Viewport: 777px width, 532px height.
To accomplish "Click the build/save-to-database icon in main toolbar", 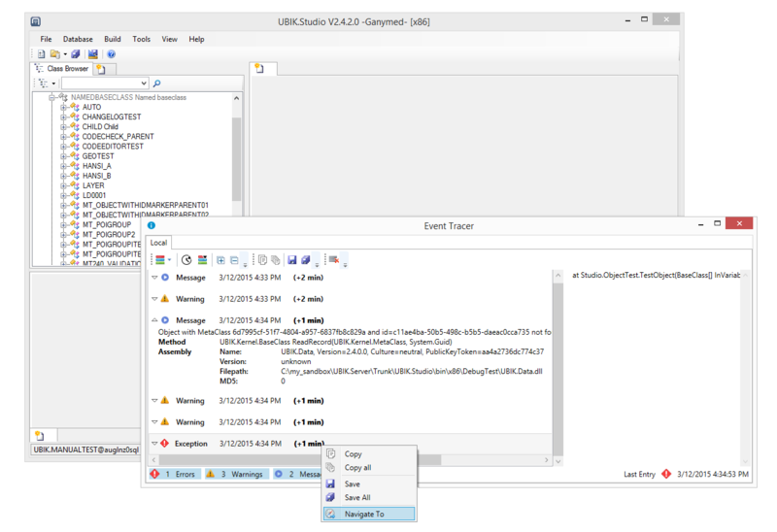I will click(x=92, y=54).
